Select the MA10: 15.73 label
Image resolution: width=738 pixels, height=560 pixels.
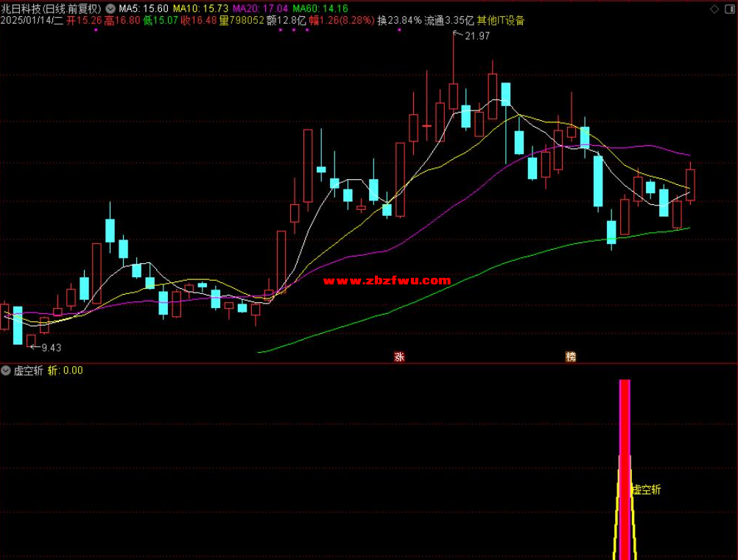point(200,9)
